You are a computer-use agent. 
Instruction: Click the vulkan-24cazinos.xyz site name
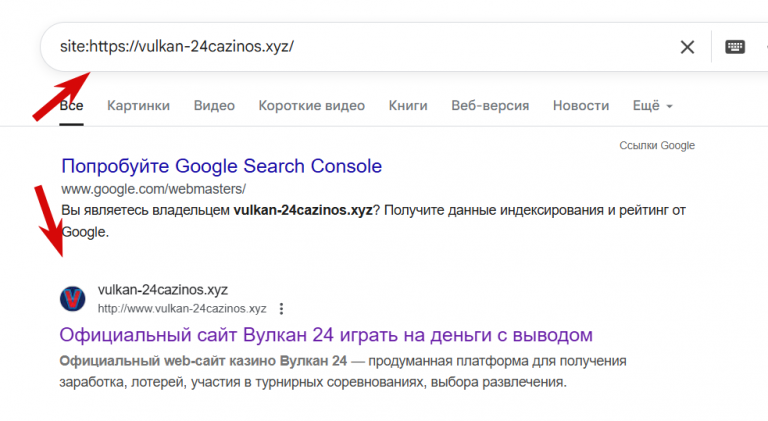coord(163,290)
